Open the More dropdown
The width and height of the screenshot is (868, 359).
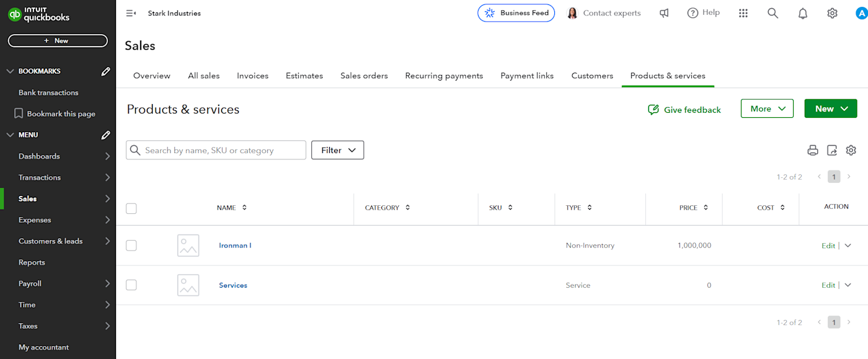coord(767,109)
